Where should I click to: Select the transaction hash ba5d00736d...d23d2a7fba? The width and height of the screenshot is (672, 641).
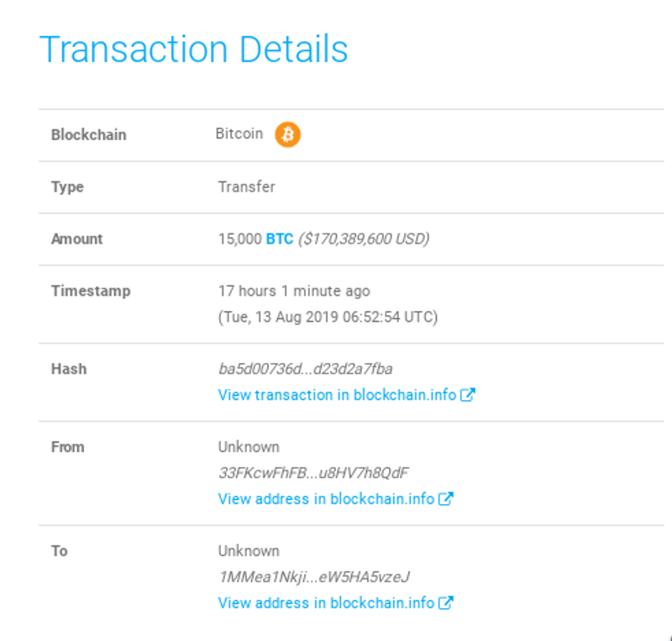coord(306,369)
